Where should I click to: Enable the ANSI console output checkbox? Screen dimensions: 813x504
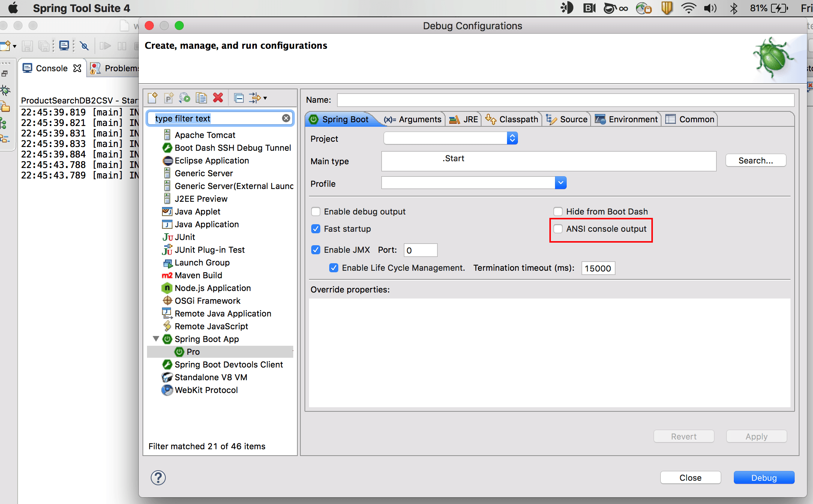pos(558,229)
